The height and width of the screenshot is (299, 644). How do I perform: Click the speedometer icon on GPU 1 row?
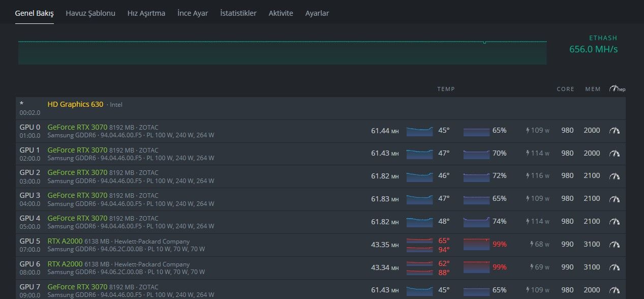[615, 153]
